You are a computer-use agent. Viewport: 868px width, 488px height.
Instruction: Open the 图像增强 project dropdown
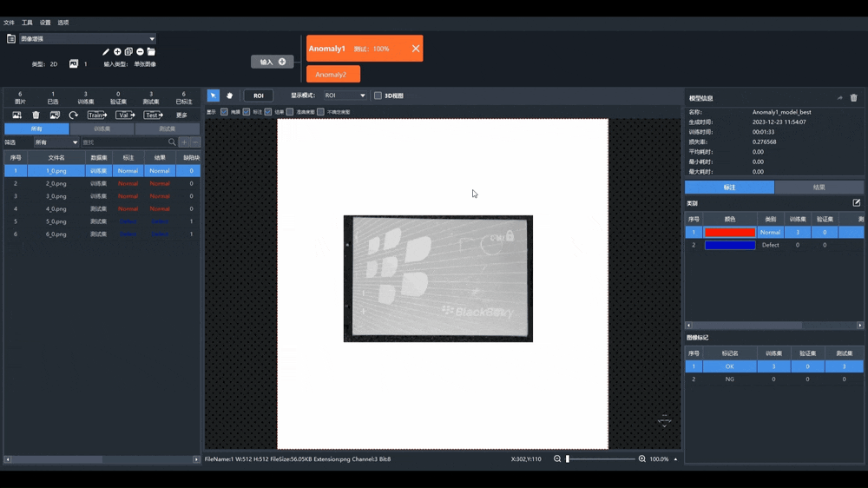tap(87, 39)
